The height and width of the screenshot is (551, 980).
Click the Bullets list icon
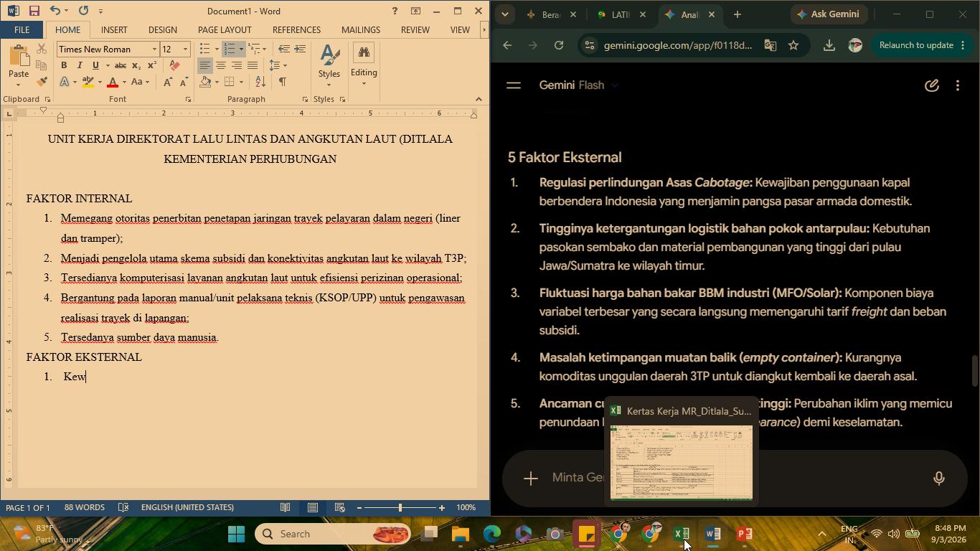tap(204, 49)
